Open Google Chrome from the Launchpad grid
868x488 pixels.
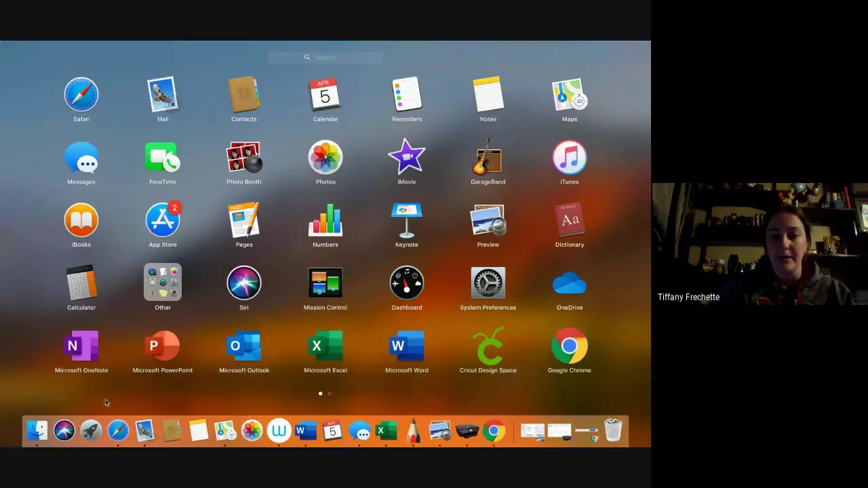[570, 346]
